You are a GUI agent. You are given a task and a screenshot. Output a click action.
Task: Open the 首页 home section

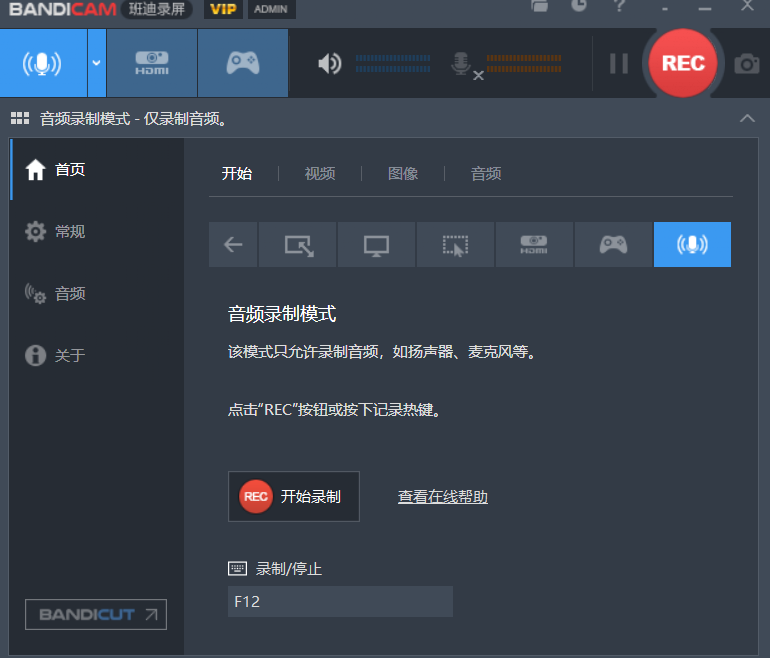[97, 169]
